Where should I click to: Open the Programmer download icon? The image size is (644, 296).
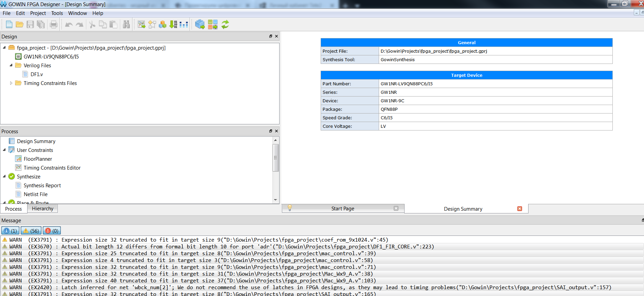(173, 24)
